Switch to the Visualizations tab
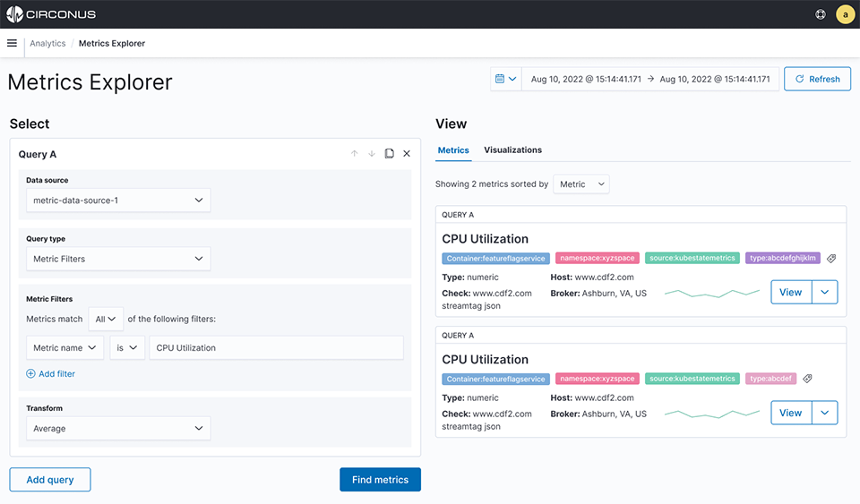 pyautogui.click(x=512, y=150)
